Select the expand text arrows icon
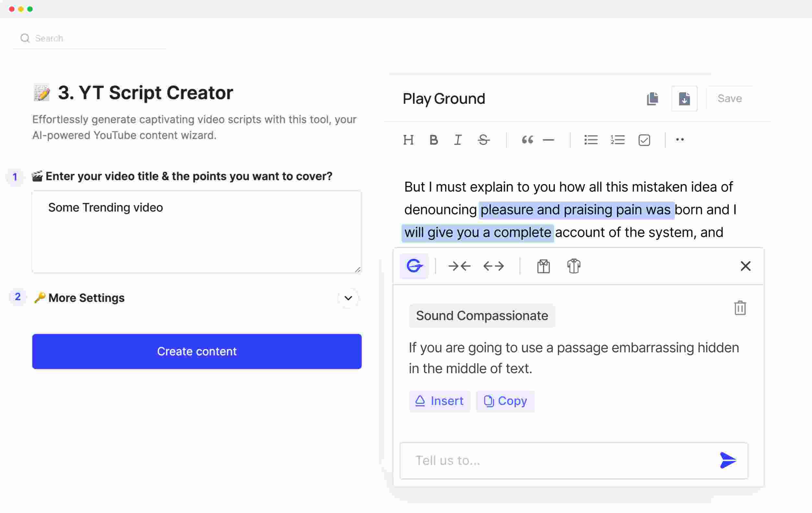This screenshot has width=812, height=513. tap(493, 266)
